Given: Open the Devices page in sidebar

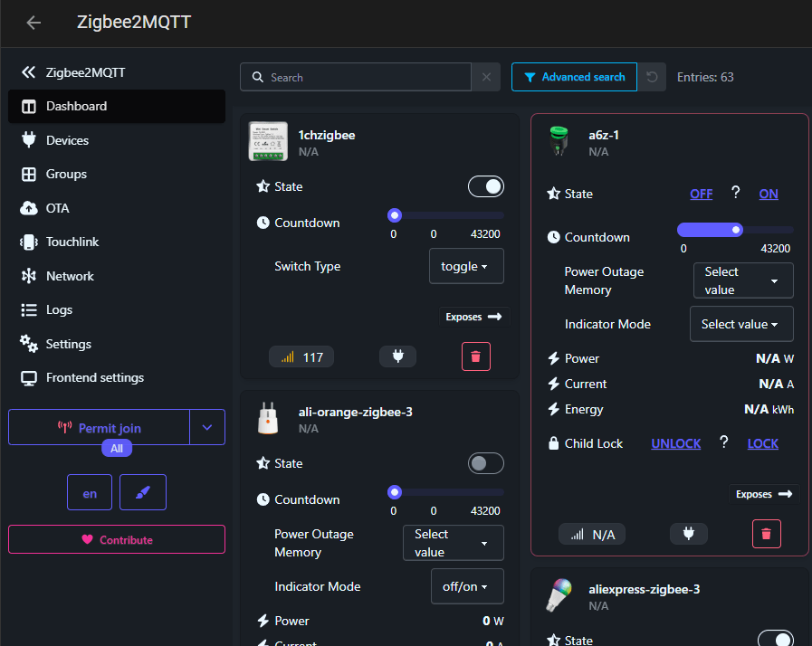Looking at the screenshot, I should click(x=67, y=140).
